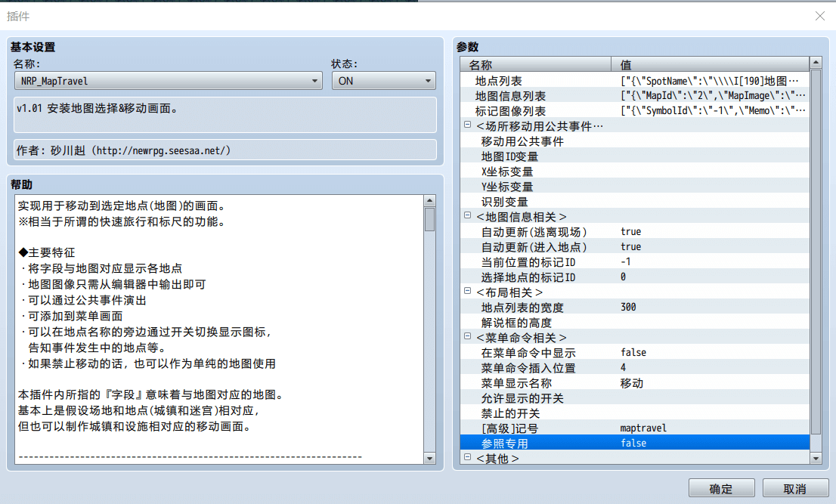This screenshot has width=836, height=504.
Task: Click the 确定 button
Action: tap(721, 489)
